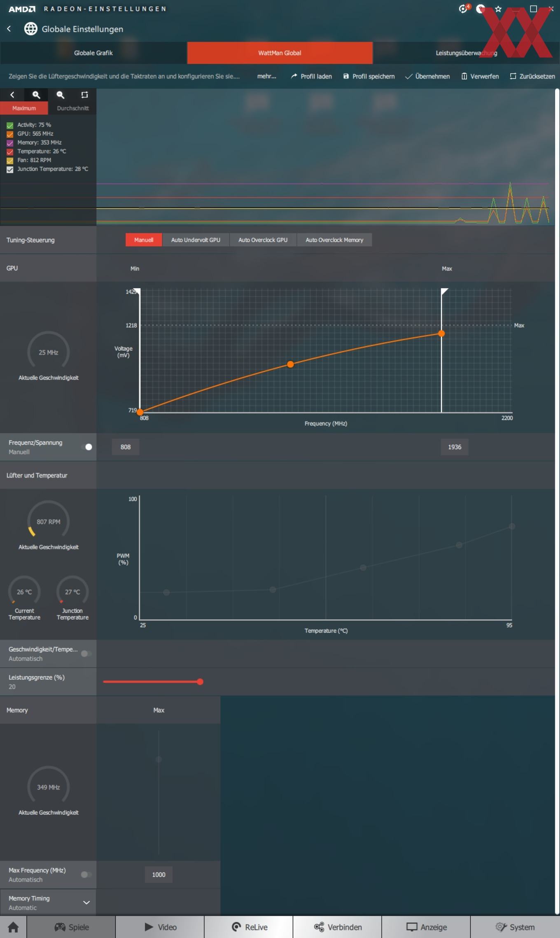Viewport: 560px width, 938px height.
Task: Toggle the GPU 565 MHz checkbox
Action: click(x=10, y=134)
